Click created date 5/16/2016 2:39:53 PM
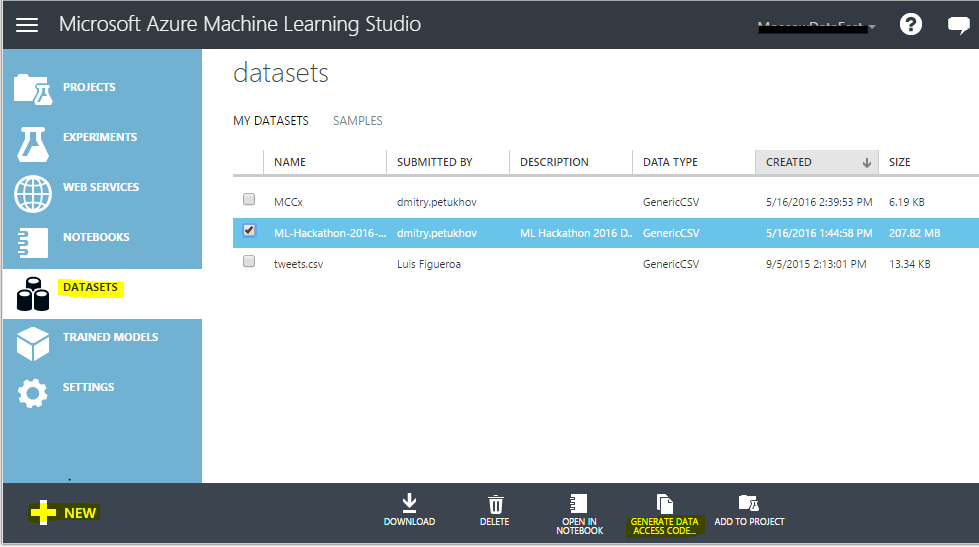 coord(819,202)
